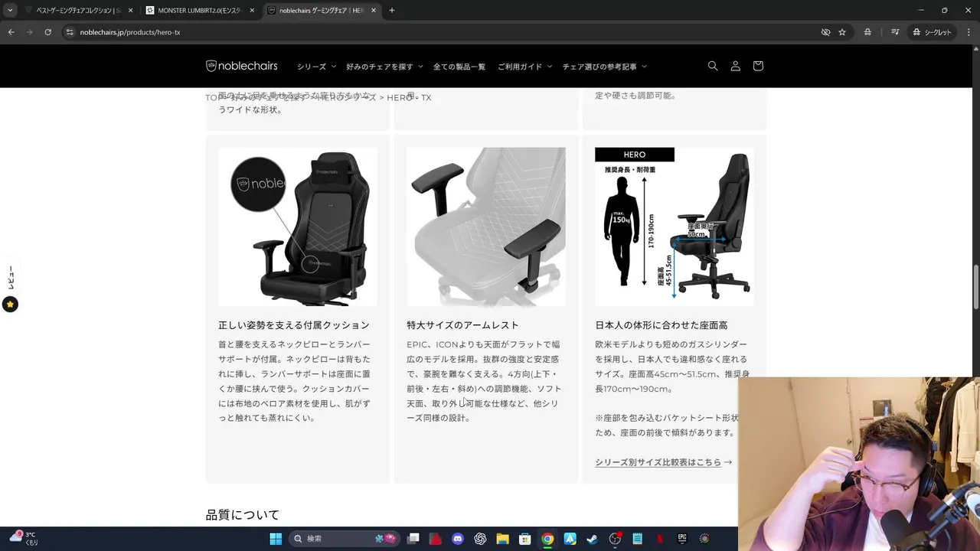The height and width of the screenshot is (551, 980).
Task: Open the Notepad icon on the taskbar
Action: (x=637, y=539)
